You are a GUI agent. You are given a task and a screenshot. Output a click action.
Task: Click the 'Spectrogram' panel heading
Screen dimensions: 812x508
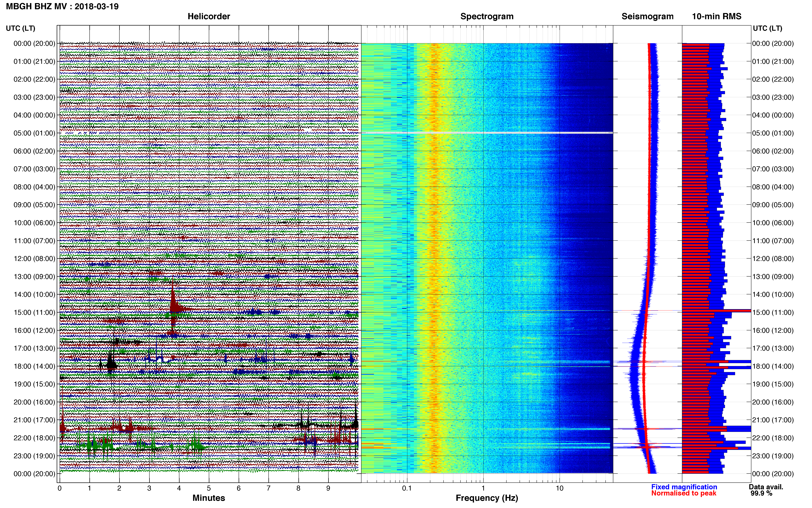click(487, 16)
